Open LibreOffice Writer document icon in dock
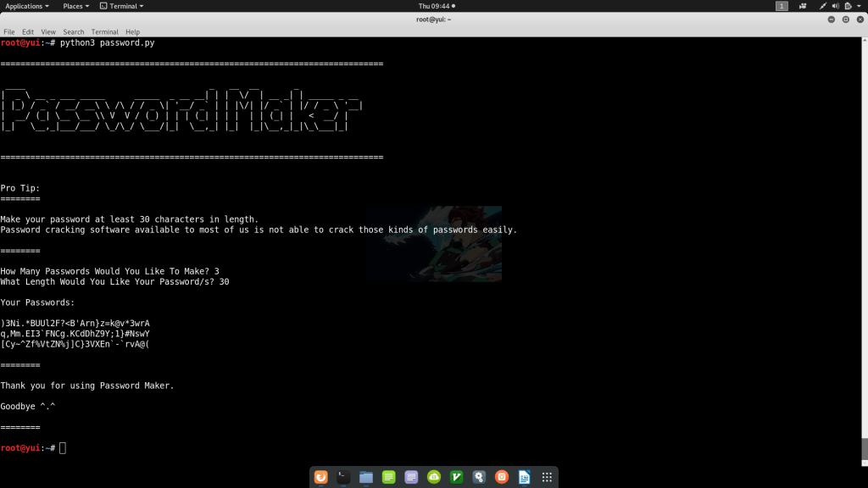 (524, 477)
